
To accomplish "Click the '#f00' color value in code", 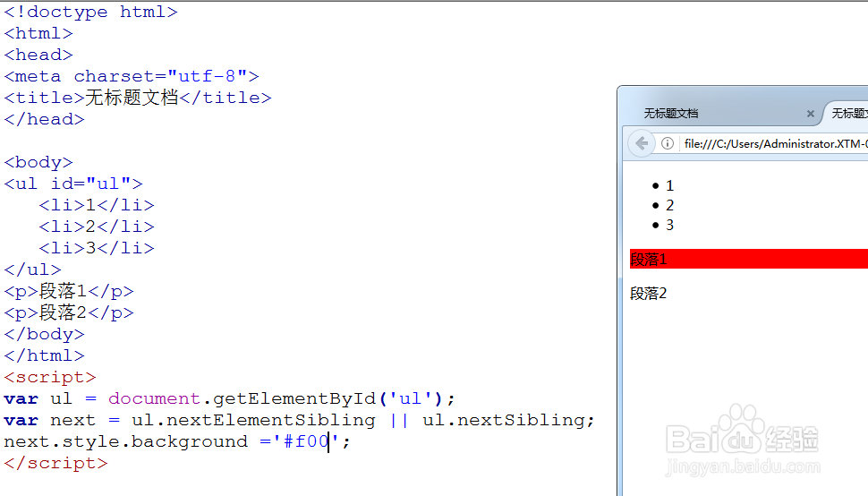I will tap(305, 441).
